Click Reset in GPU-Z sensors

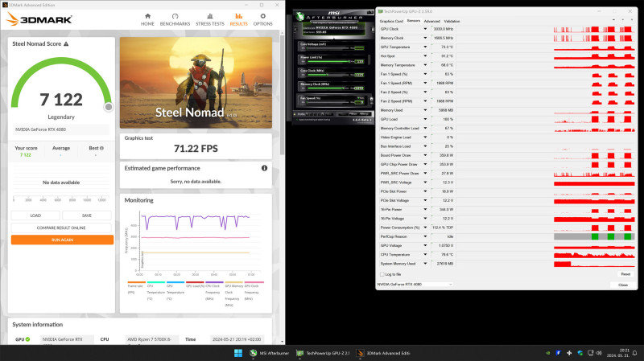(x=625, y=274)
